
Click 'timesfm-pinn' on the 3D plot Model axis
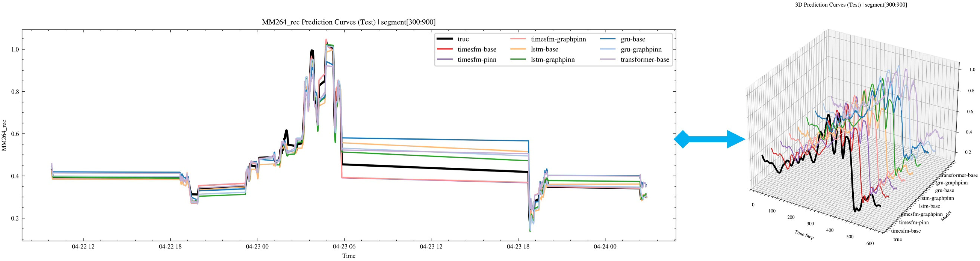tap(913, 223)
